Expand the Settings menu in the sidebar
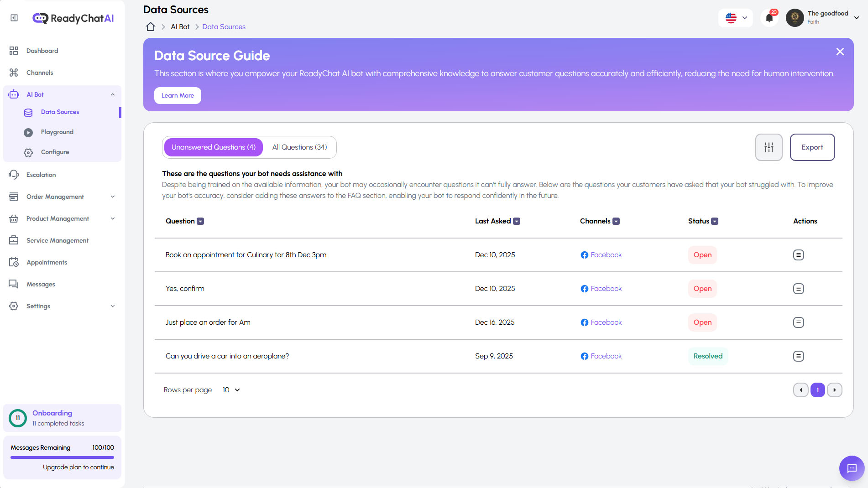The width and height of the screenshot is (868, 488). click(x=62, y=306)
